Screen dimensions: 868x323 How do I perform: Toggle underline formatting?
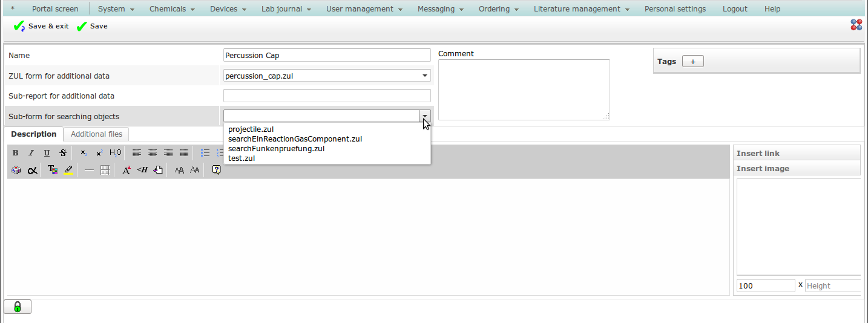pyautogui.click(x=47, y=153)
